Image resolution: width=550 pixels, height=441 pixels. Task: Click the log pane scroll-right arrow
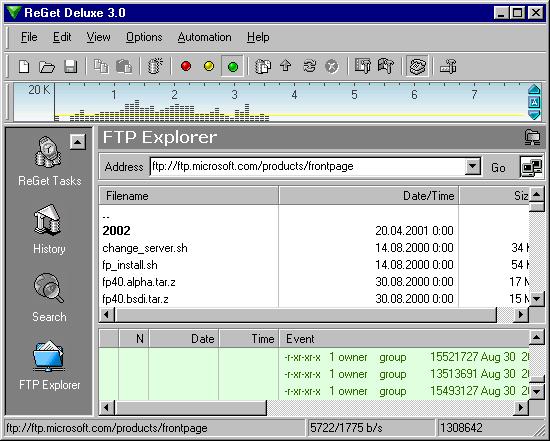point(521,408)
